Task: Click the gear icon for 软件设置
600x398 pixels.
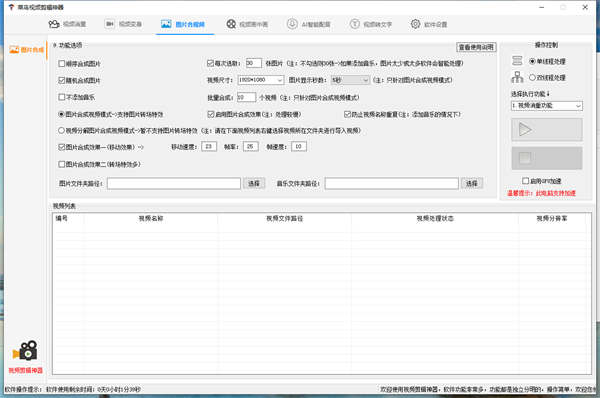Action: pyautogui.click(x=415, y=24)
